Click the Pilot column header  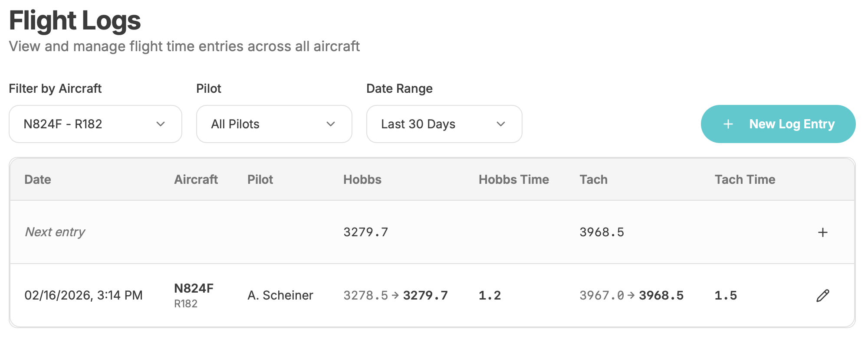[260, 179]
